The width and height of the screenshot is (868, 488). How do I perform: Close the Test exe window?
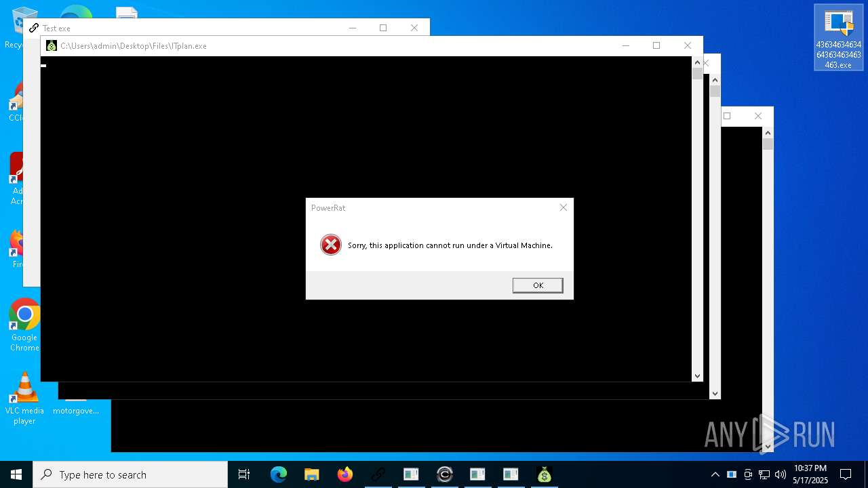tap(414, 28)
